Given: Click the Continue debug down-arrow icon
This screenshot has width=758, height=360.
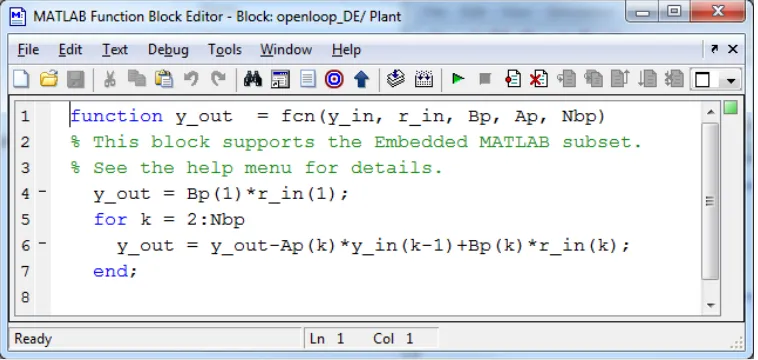Looking at the screenshot, I should pos(648,79).
